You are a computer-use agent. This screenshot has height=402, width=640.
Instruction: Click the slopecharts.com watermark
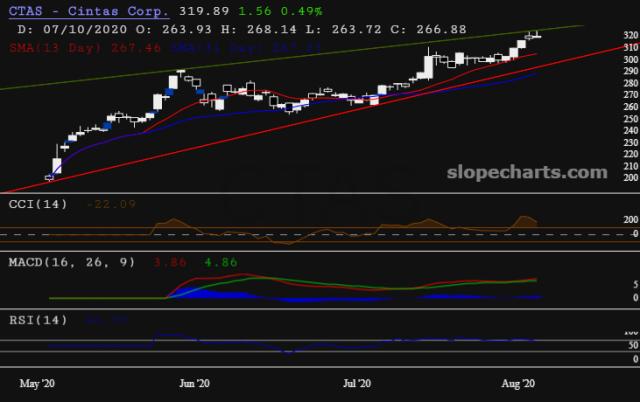(x=539, y=173)
